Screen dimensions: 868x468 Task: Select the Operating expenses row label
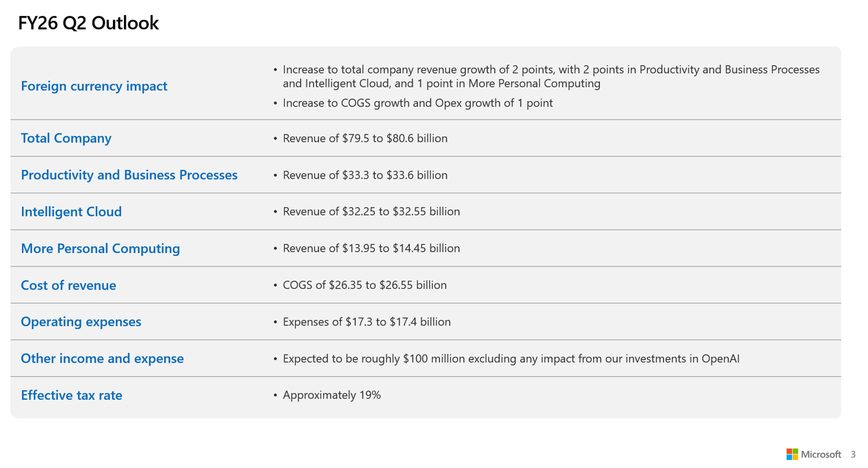tap(81, 322)
